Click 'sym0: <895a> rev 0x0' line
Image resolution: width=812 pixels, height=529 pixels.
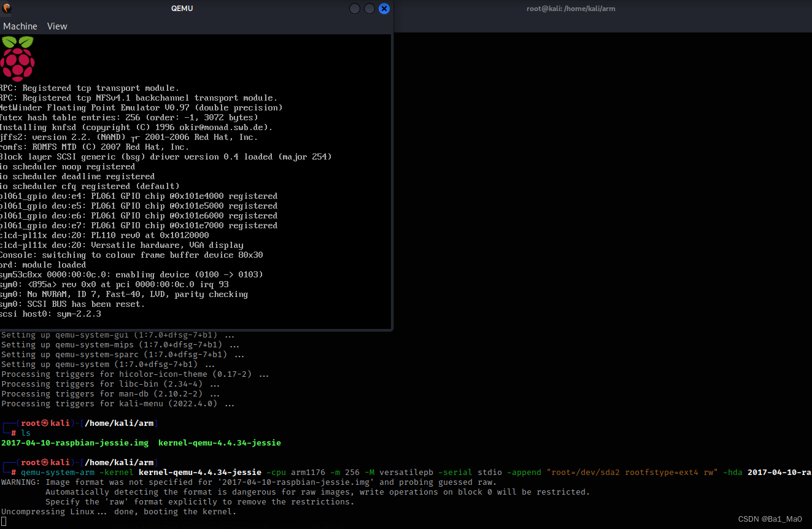pyautogui.click(x=114, y=285)
